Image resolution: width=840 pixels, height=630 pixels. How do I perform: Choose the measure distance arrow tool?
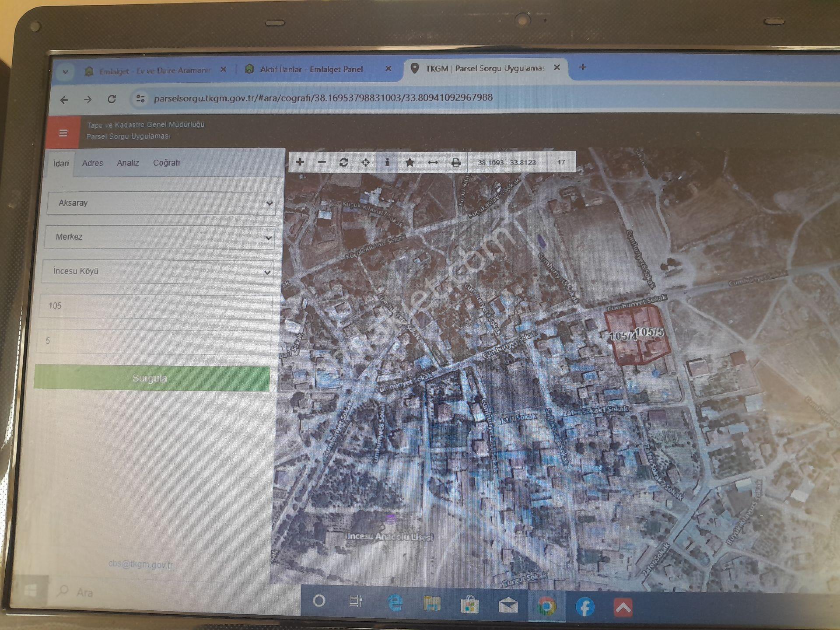click(x=433, y=162)
